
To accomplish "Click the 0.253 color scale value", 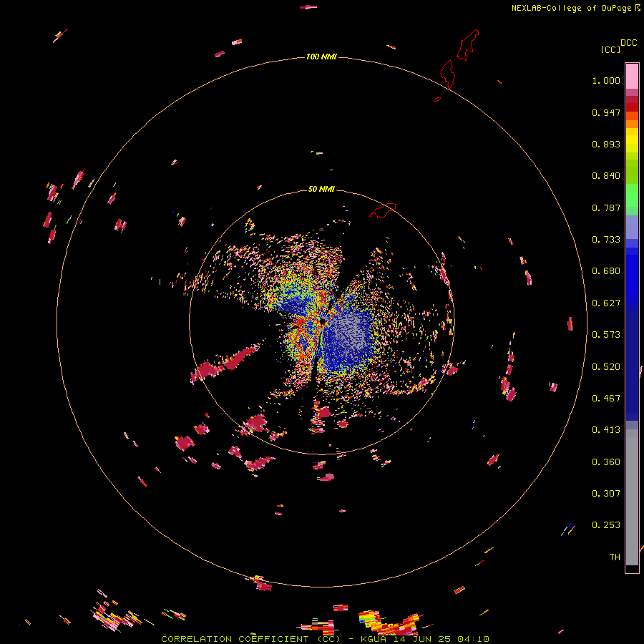I will [x=606, y=525].
